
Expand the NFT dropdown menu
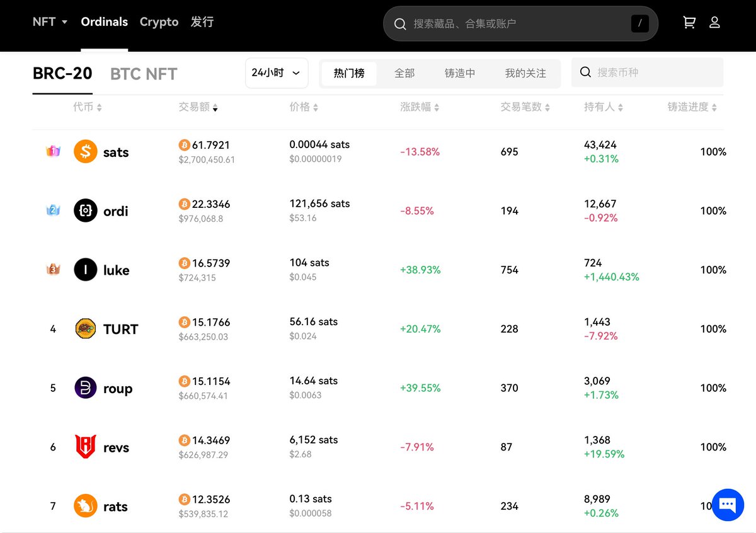50,21
